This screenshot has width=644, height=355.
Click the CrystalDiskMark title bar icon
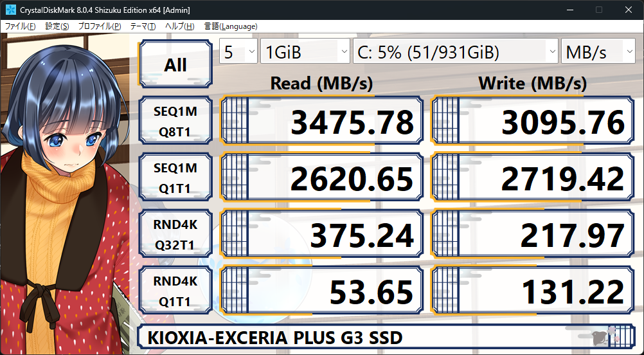(11, 10)
